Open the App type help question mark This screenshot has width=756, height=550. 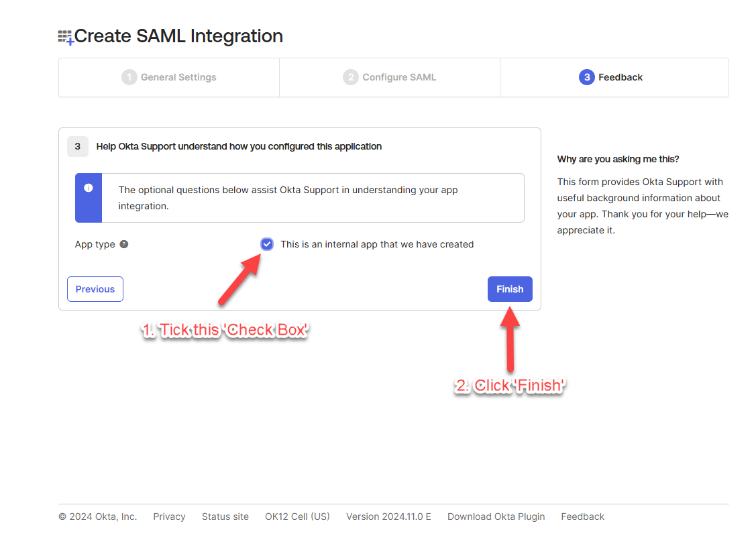click(124, 244)
